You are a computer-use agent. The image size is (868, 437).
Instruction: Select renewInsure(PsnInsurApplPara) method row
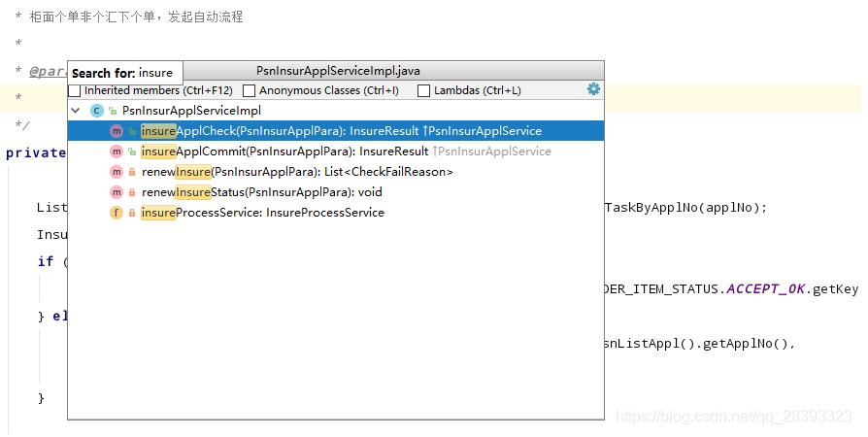[x=336, y=172]
